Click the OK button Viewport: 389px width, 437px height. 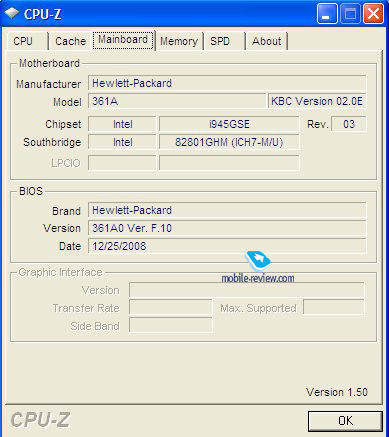(345, 421)
